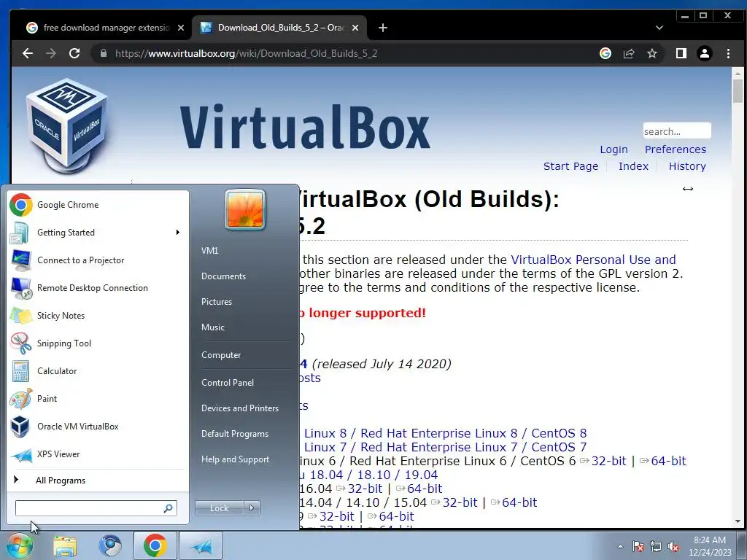
Task: Click the VirtualBox cube logo
Action: pyautogui.click(x=67, y=125)
